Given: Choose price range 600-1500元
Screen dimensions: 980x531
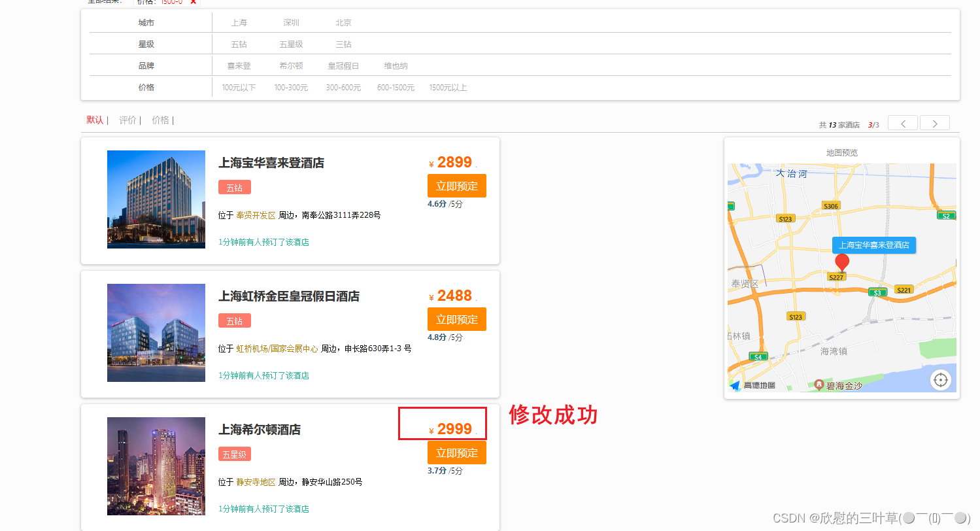Looking at the screenshot, I should (396, 88).
